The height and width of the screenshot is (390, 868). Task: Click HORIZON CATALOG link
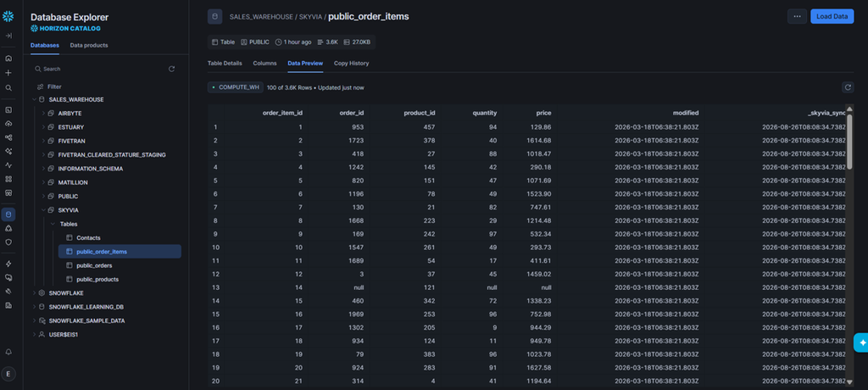tap(66, 28)
